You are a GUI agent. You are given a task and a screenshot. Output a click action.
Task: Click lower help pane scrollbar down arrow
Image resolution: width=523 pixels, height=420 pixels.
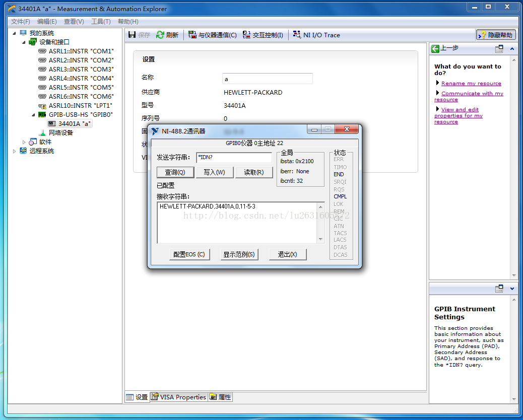pos(513,399)
